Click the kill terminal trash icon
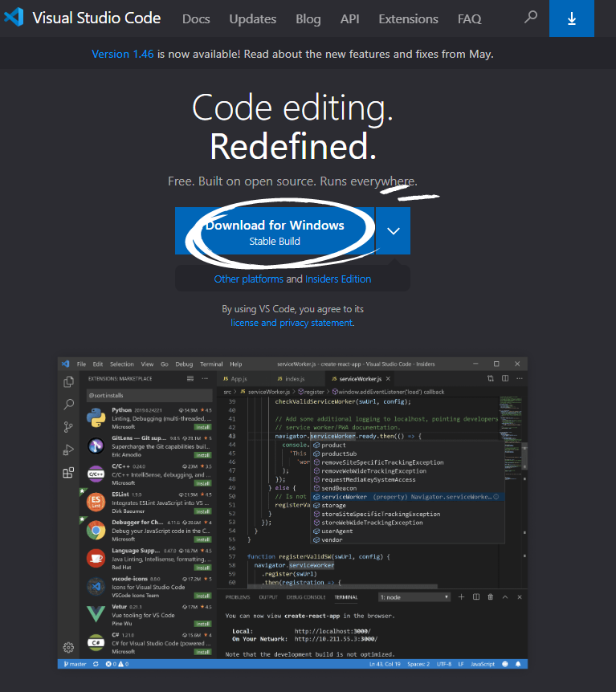 click(x=490, y=596)
